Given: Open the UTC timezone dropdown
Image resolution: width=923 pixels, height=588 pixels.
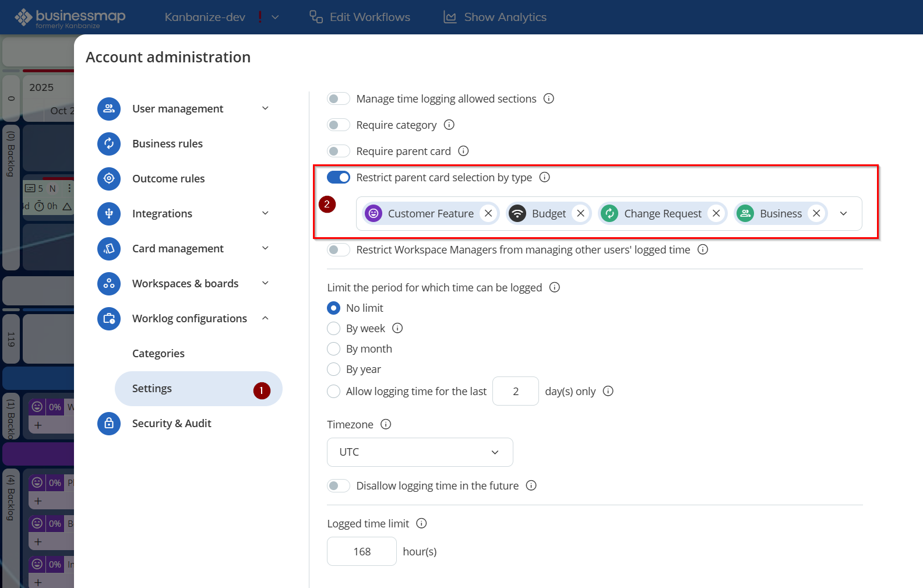Looking at the screenshot, I should (x=420, y=452).
